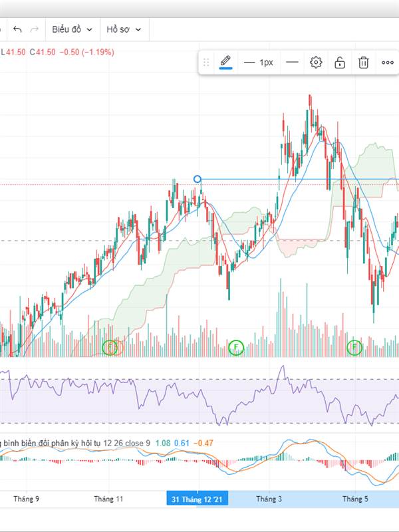Choose the line style option
Image resolution: width=399 pixels, height=532 pixels.
tap(292, 62)
